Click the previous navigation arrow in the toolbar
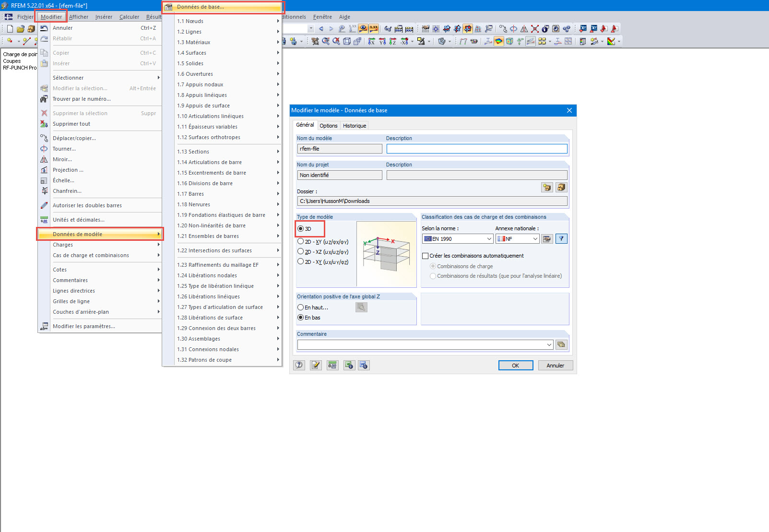 [321, 29]
